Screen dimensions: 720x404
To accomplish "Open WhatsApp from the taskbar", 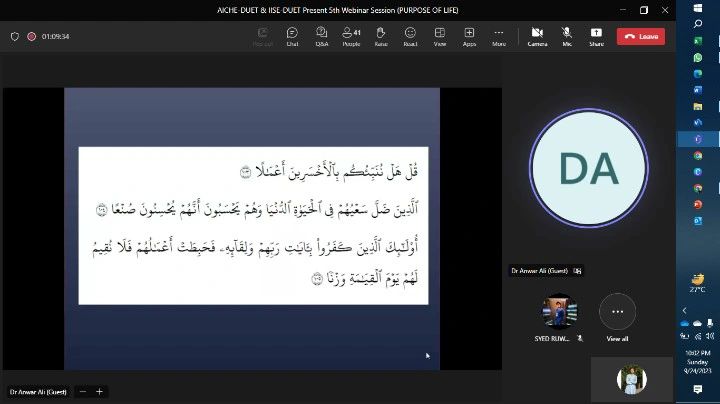I will [x=698, y=57].
